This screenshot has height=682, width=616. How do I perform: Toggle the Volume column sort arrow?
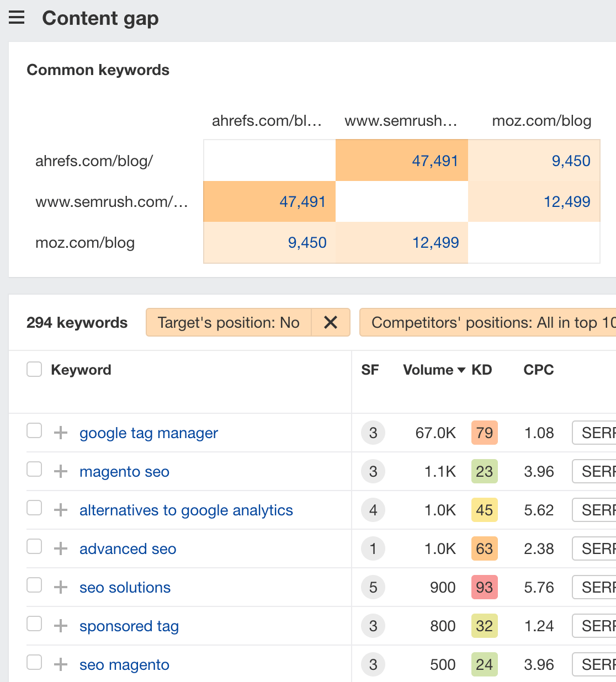click(462, 370)
